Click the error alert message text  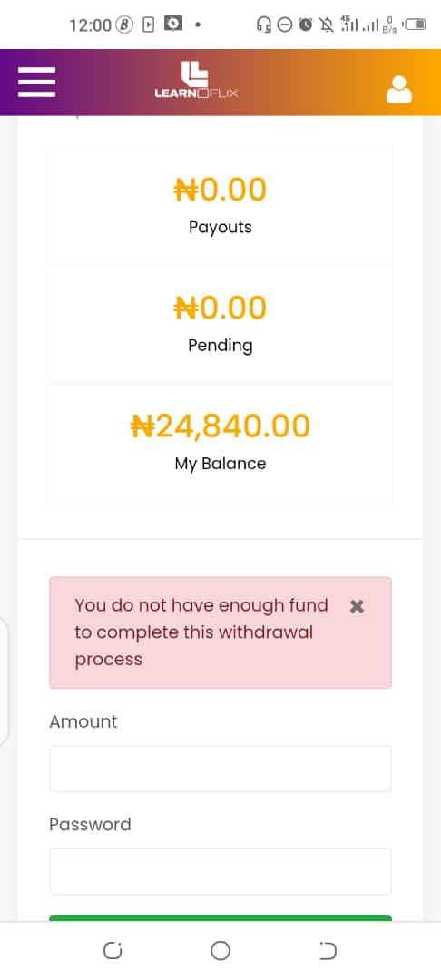(201, 632)
